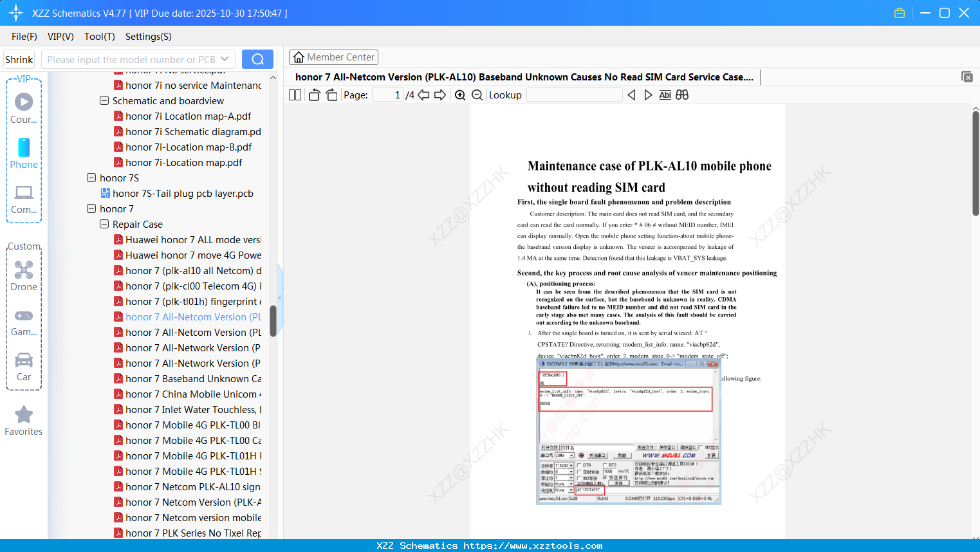Open the Drone category

pos(24,276)
